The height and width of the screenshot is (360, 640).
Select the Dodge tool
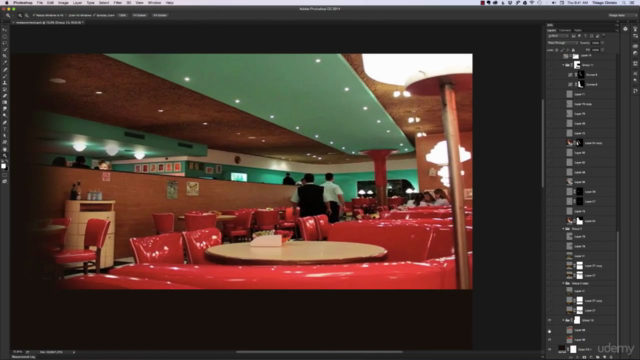[x=5, y=115]
